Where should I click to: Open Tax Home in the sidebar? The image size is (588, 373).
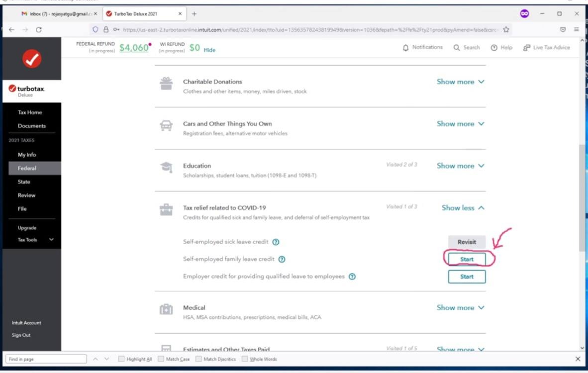pos(30,112)
